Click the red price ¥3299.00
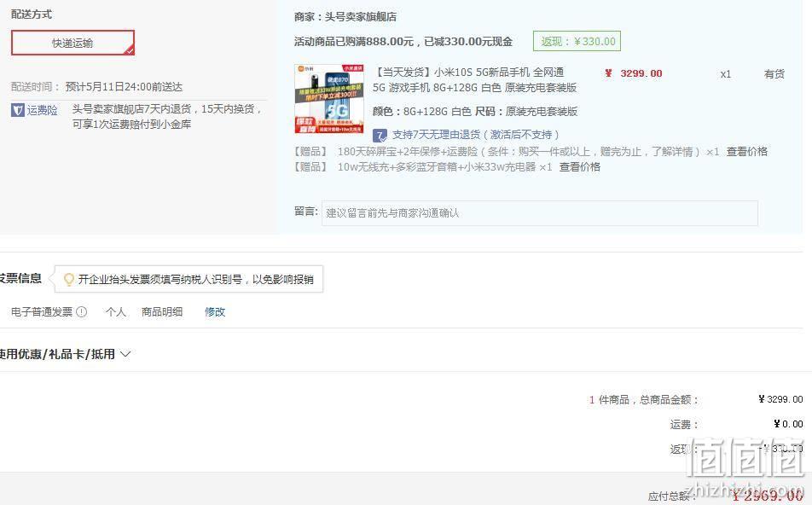The width and height of the screenshot is (812, 505). [634, 73]
